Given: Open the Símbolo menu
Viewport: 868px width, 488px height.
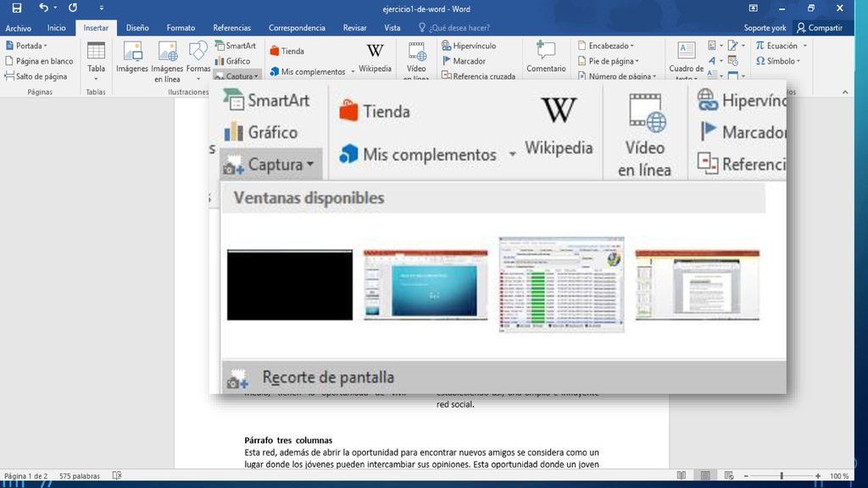Looking at the screenshot, I should tap(778, 61).
